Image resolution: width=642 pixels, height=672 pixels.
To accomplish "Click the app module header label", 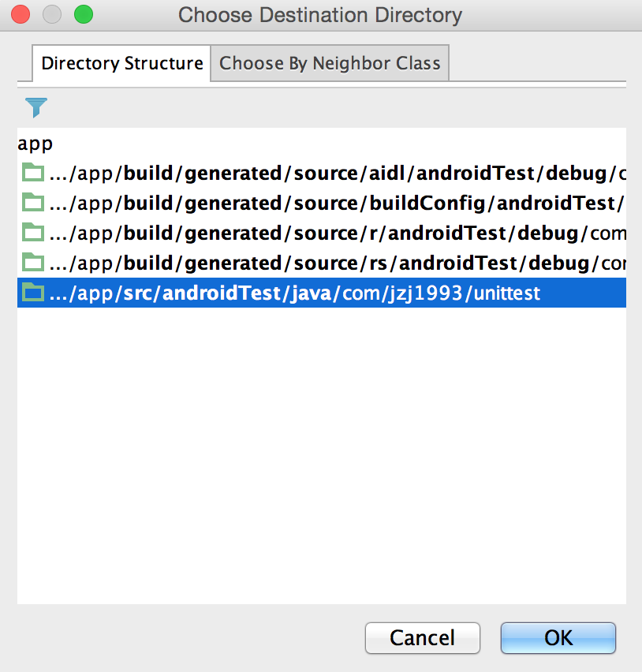I will click(35, 144).
